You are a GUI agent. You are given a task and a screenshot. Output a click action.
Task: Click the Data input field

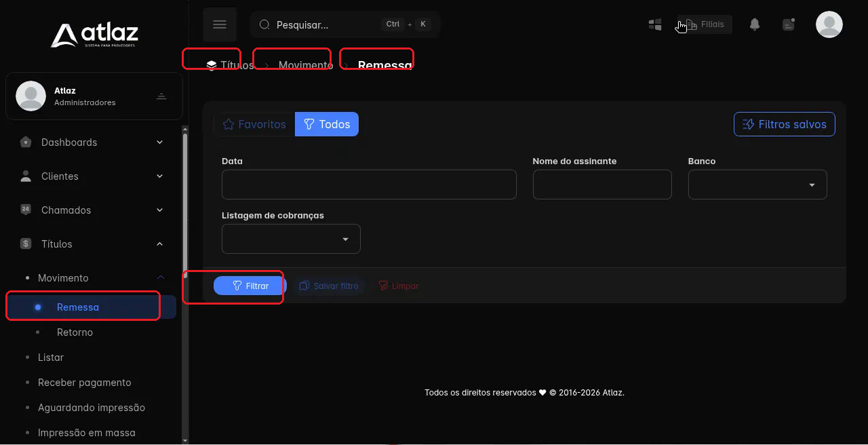(369, 185)
